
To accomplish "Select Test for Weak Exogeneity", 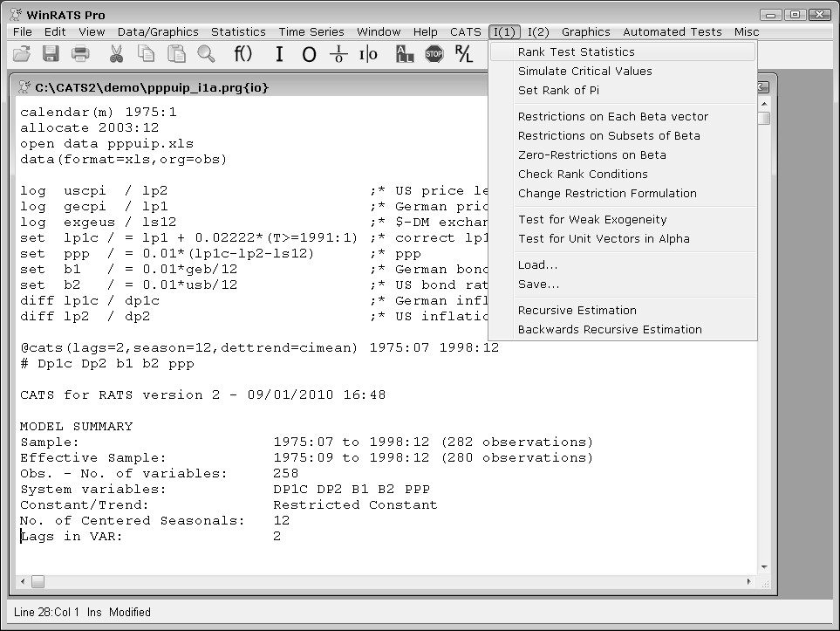I will click(x=591, y=220).
